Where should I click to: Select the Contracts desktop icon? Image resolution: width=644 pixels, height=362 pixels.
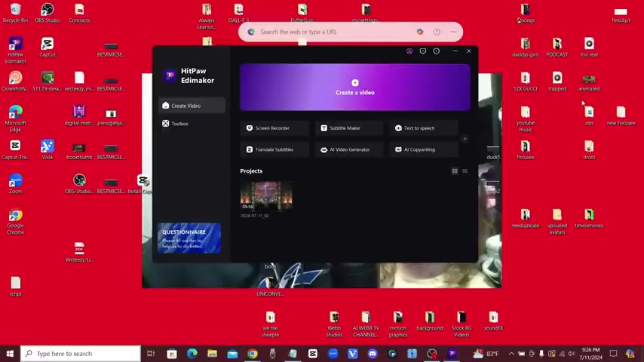point(79,13)
